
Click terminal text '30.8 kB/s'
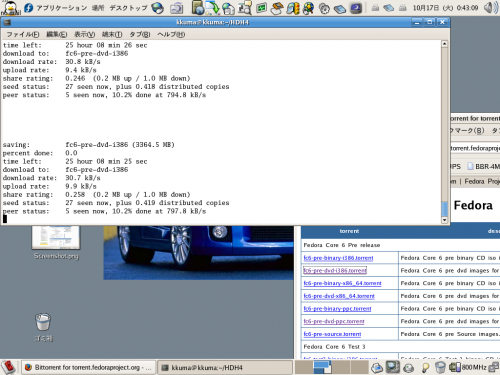83,62
